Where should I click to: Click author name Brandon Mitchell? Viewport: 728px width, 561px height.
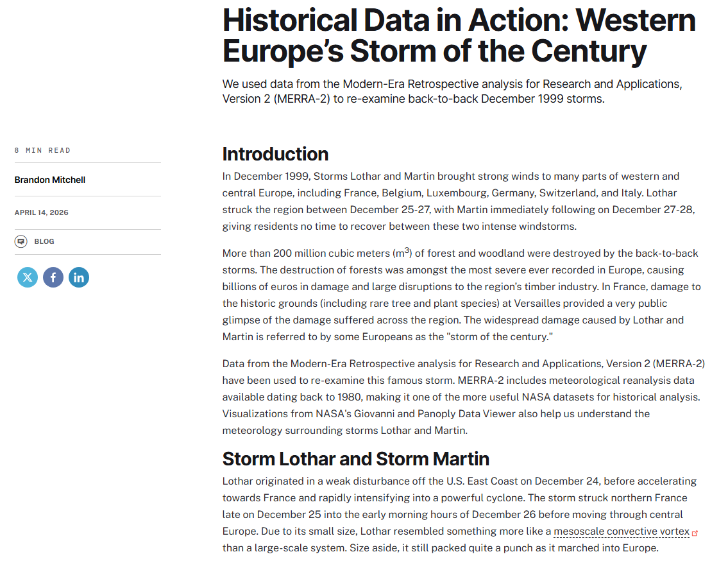pyautogui.click(x=50, y=180)
